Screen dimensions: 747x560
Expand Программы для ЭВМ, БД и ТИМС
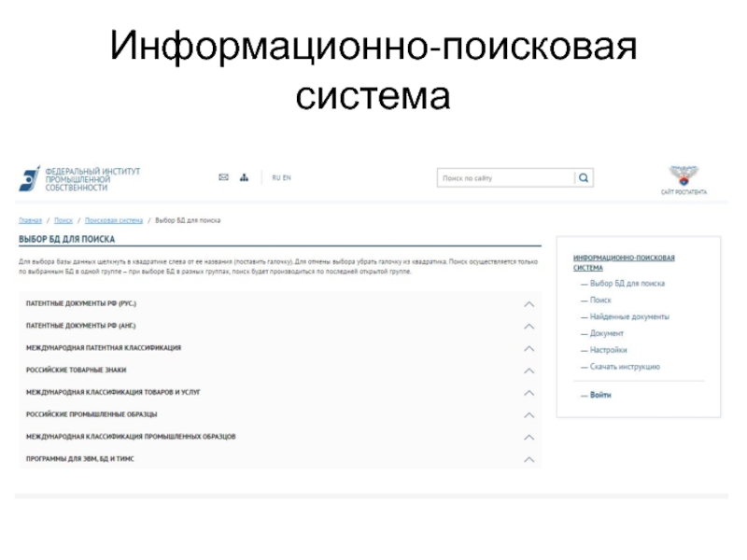(x=529, y=459)
